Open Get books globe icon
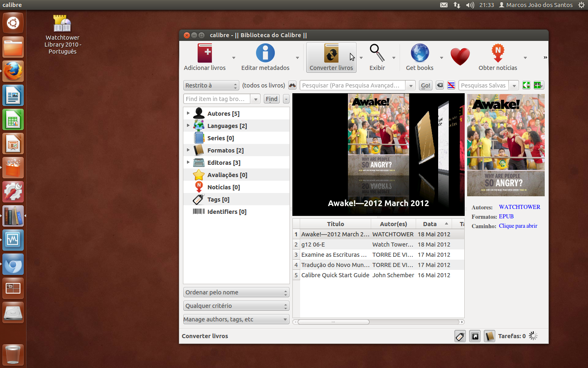This screenshot has width=588, height=368. click(419, 53)
